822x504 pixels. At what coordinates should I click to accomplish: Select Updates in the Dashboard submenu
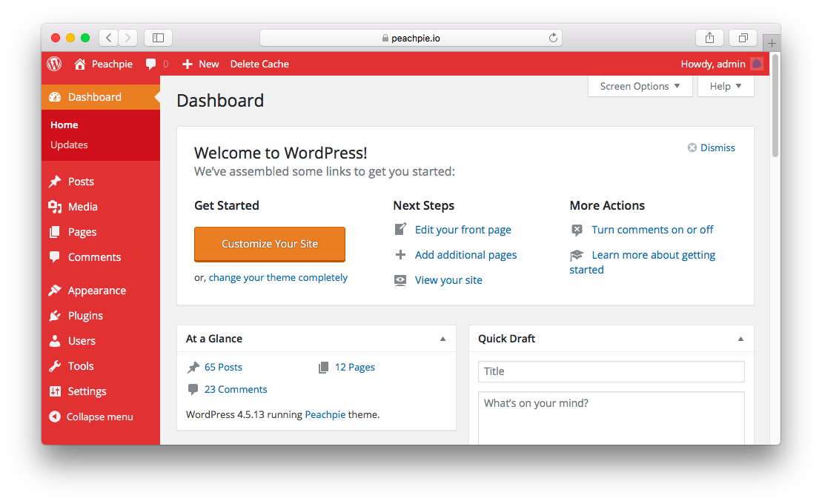(x=69, y=145)
